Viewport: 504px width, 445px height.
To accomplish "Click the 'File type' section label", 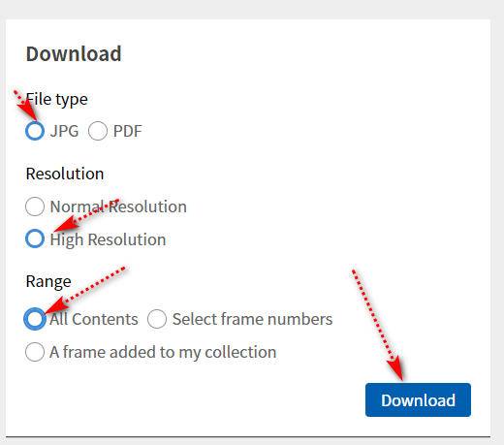I will pyautogui.click(x=57, y=99).
